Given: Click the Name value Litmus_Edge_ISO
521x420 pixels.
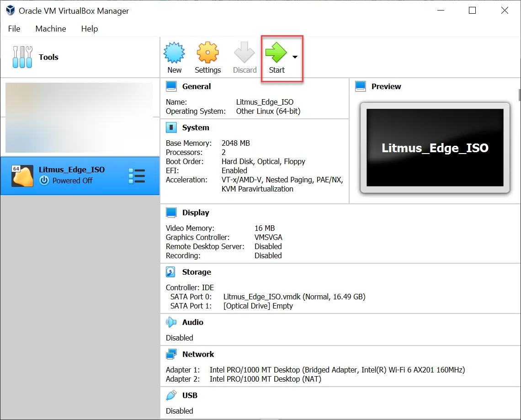Looking at the screenshot, I should coord(265,102).
